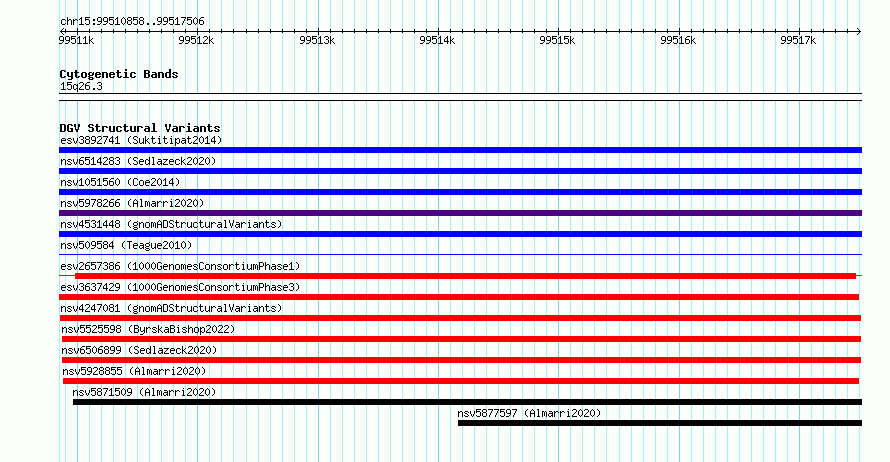
Task: Select the red bar under nsv5525598
Action: pyautogui.click(x=461, y=339)
